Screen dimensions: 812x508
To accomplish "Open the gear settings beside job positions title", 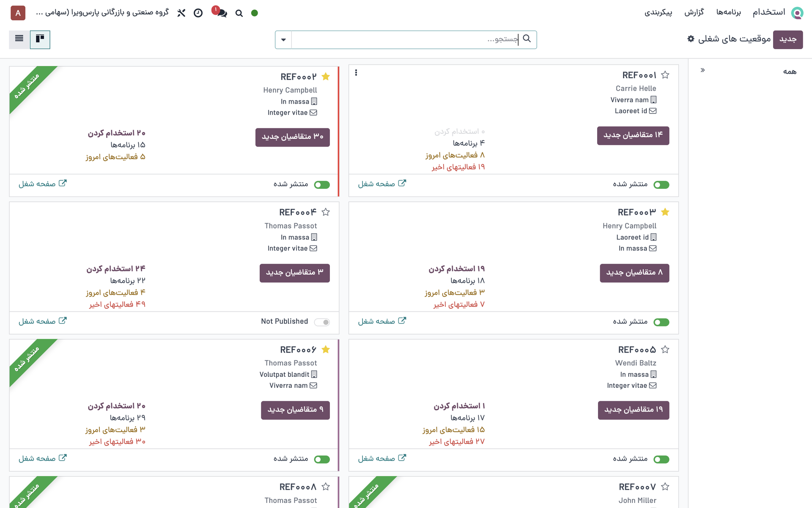I will (x=691, y=39).
